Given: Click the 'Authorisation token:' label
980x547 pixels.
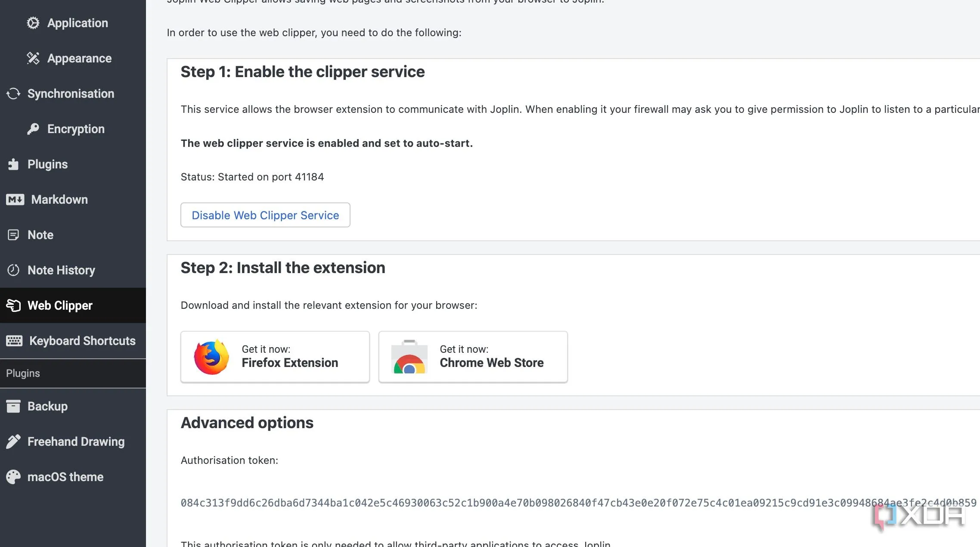Looking at the screenshot, I should point(229,460).
